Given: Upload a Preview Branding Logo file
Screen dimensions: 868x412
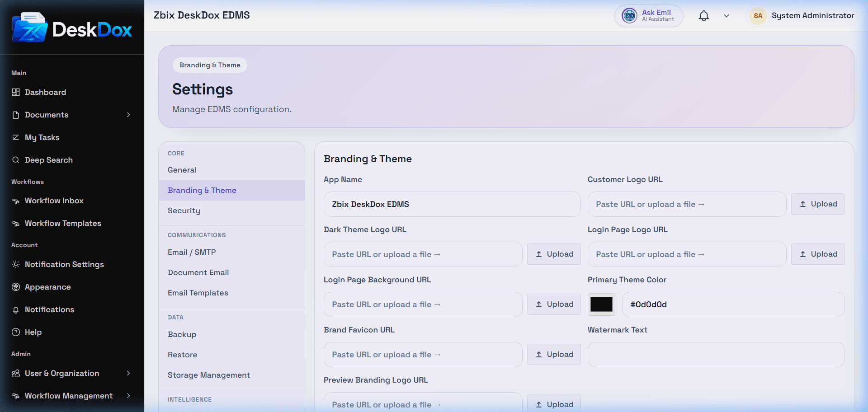Looking at the screenshot, I should [554, 404].
